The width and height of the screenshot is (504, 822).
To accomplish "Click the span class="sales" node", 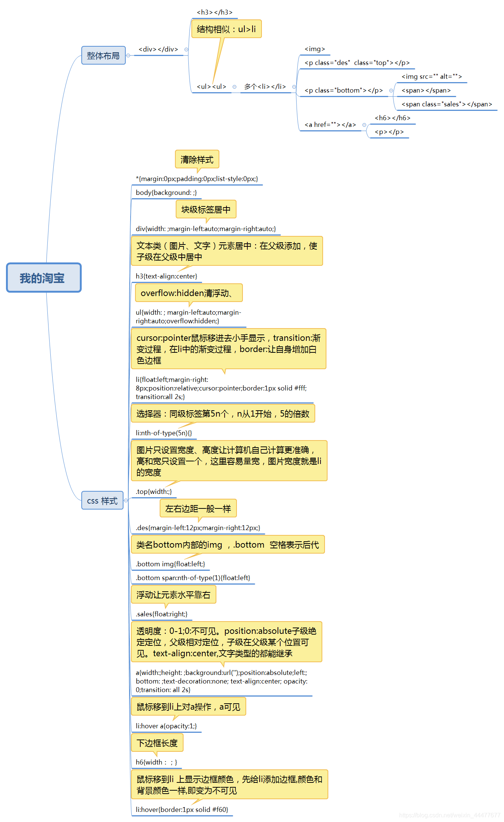I will tap(447, 104).
